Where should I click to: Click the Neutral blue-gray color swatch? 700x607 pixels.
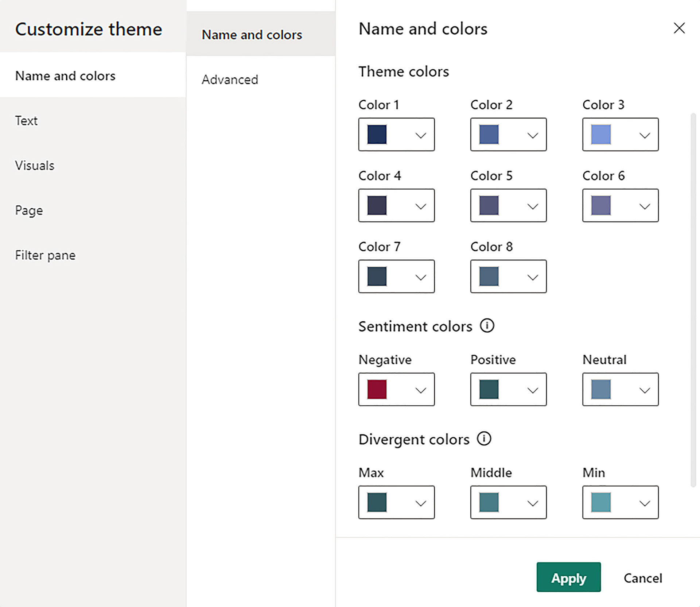tap(601, 389)
